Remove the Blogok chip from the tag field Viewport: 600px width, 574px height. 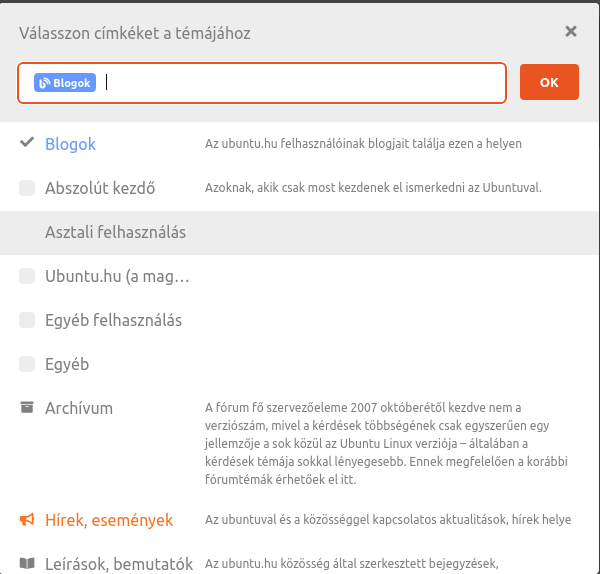tap(65, 83)
